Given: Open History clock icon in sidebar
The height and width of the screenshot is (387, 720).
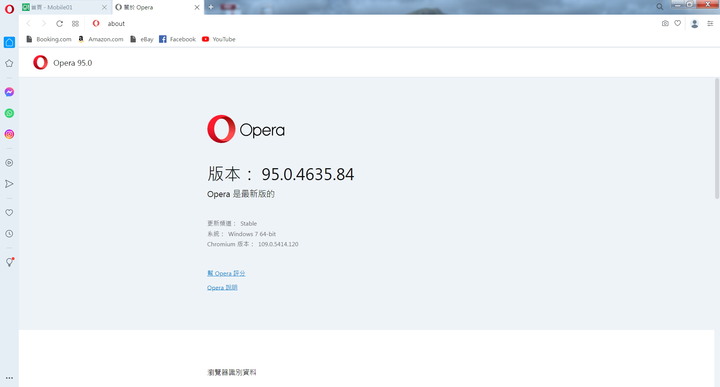Looking at the screenshot, I should (x=9, y=234).
